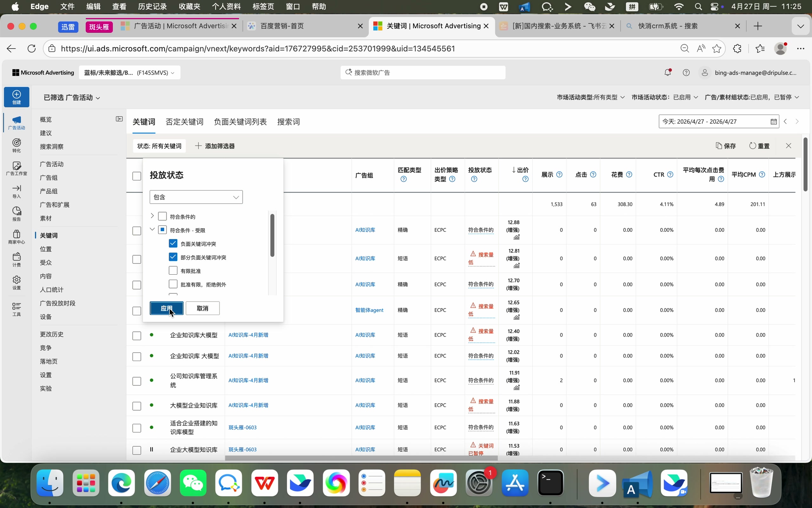The image size is (812, 508).
Task: Click 添加筛选器 button
Action: click(x=215, y=146)
